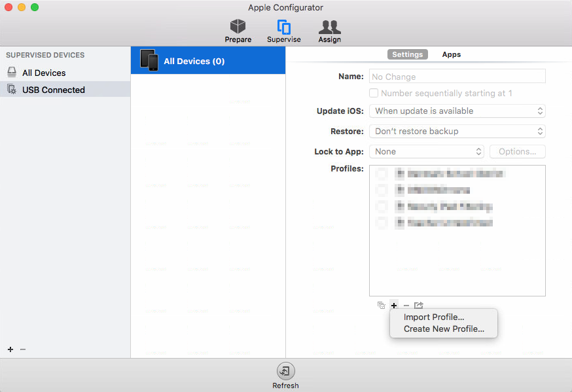Click the All Devices sidebar drive icon

coord(12,72)
